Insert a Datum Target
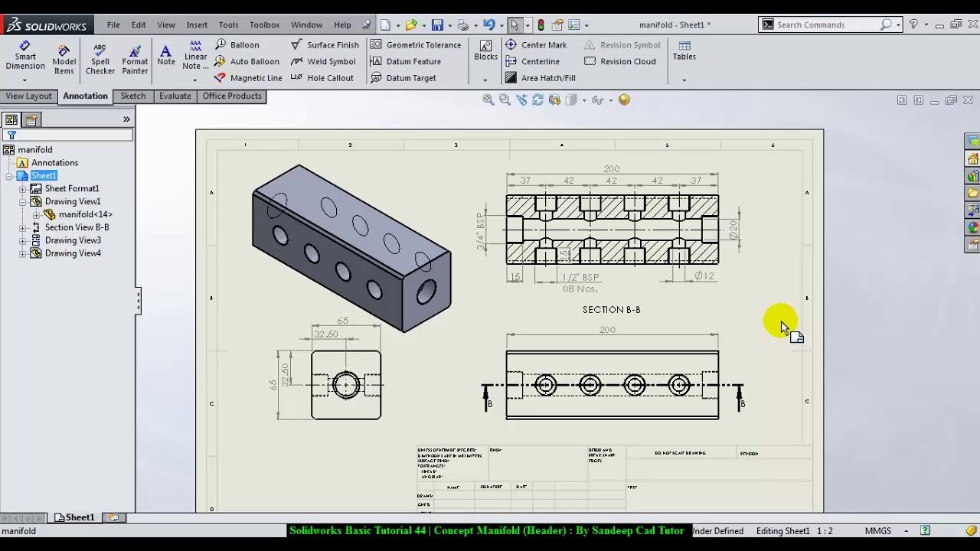 point(403,78)
